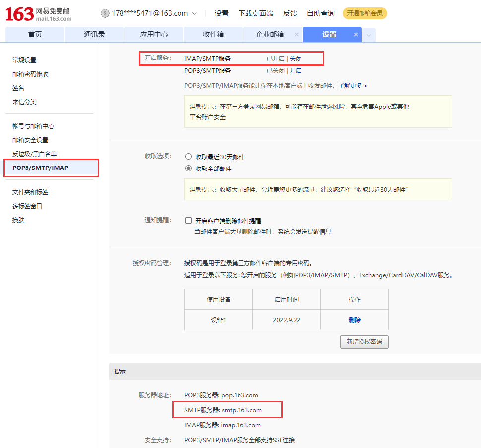Open 邮箱安全设置 in sidebar
The width and height of the screenshot is (481, 448).
(x=30, y=140)
